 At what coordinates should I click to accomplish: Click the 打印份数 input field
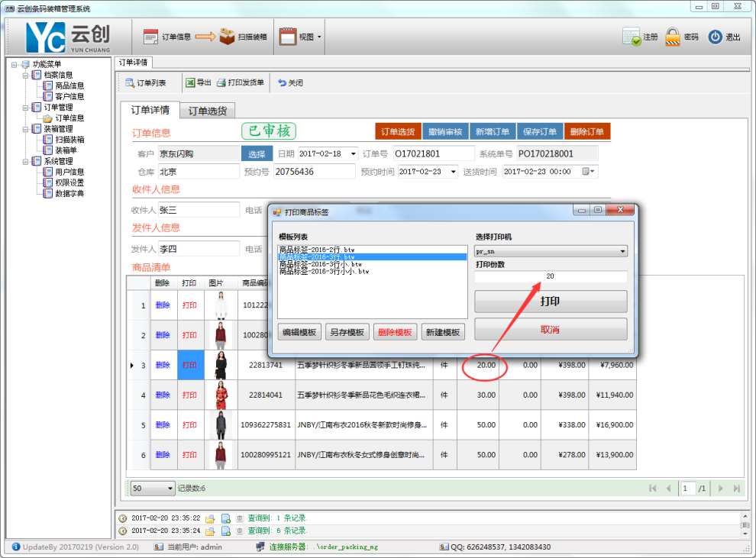[x=550, y=276]
